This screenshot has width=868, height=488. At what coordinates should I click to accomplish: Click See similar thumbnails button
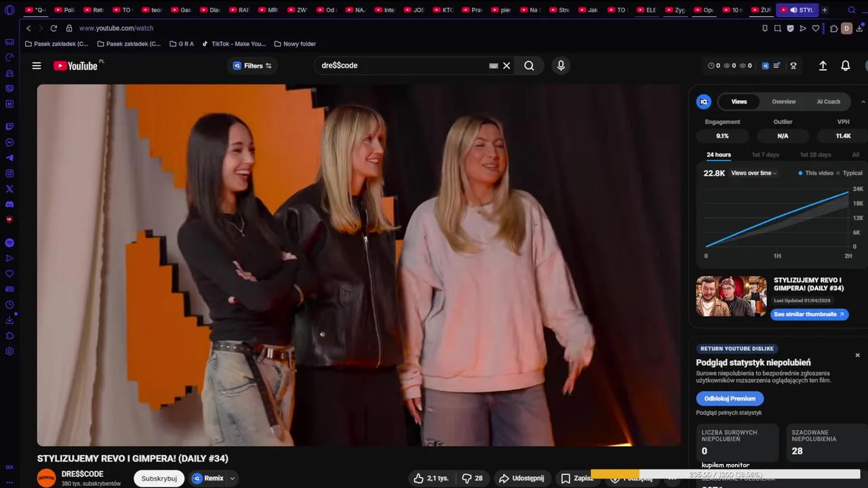pyautogui.click(x=809, y=314)
